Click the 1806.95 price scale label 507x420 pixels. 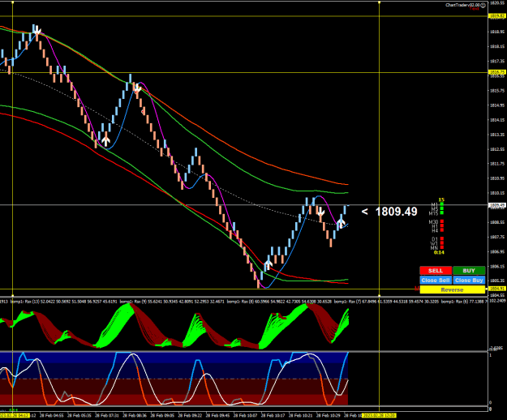coord(497,251)
